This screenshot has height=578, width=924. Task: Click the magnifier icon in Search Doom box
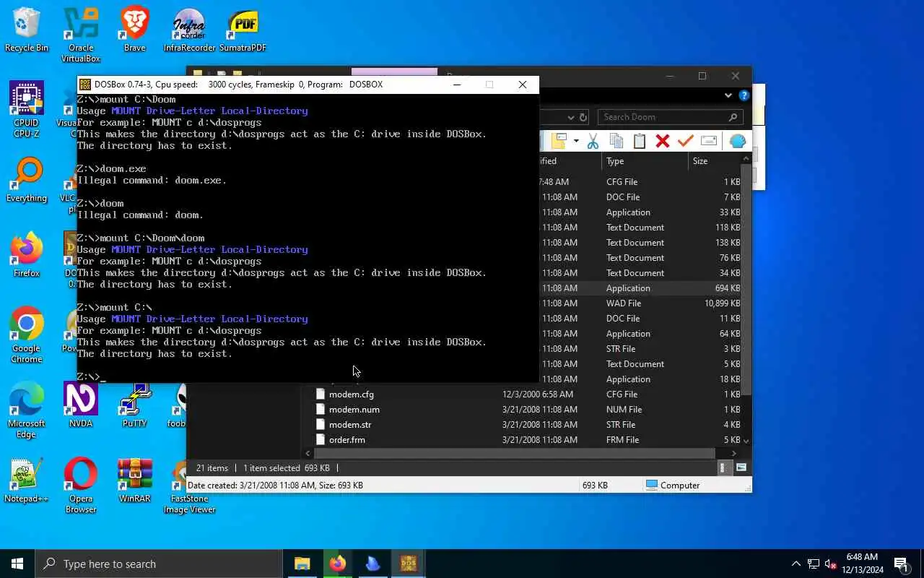click(733, 117)
